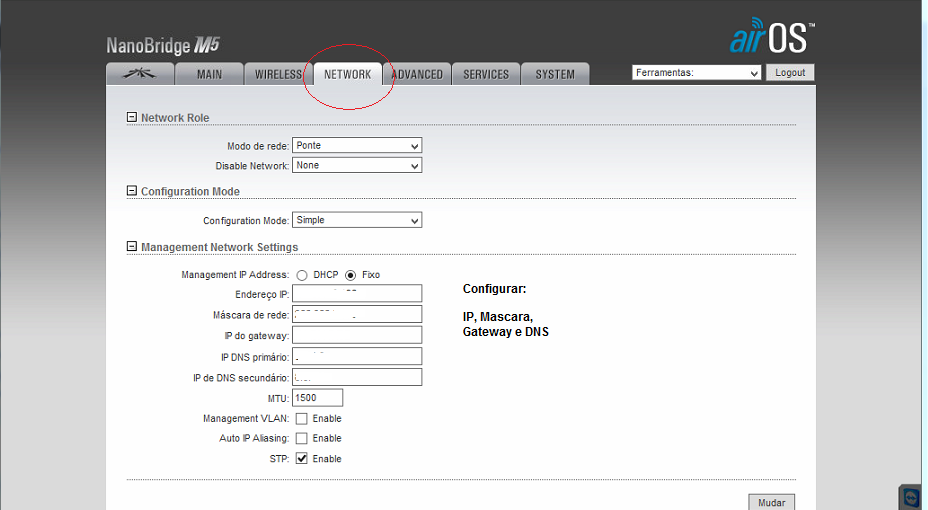Open the Ubiquiti logo tab
This screenshot has width=928, height=510.
click(140, 74)
